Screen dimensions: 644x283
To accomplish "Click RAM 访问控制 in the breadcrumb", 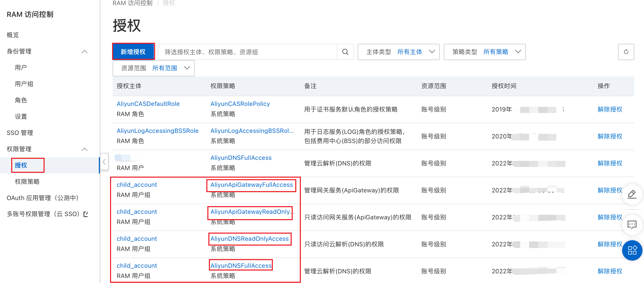I will (132, 3).
